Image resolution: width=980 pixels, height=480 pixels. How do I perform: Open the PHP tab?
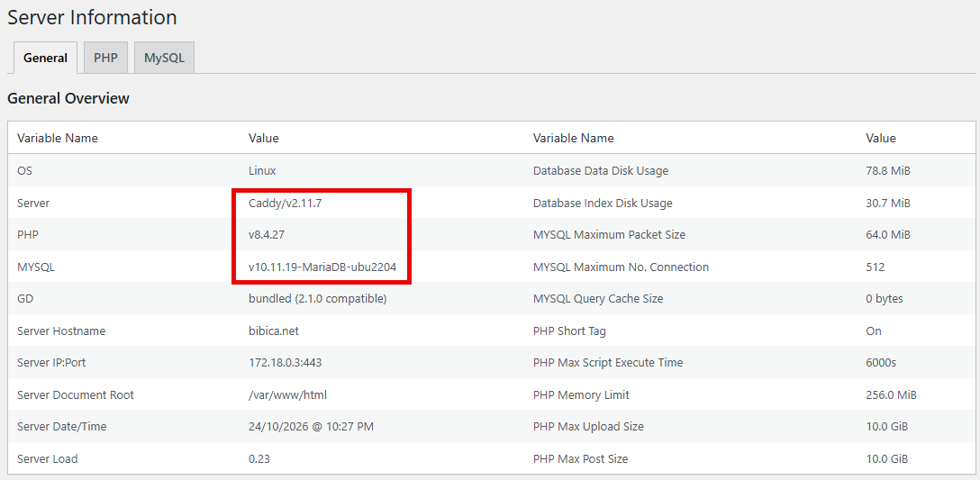point(105,58)
